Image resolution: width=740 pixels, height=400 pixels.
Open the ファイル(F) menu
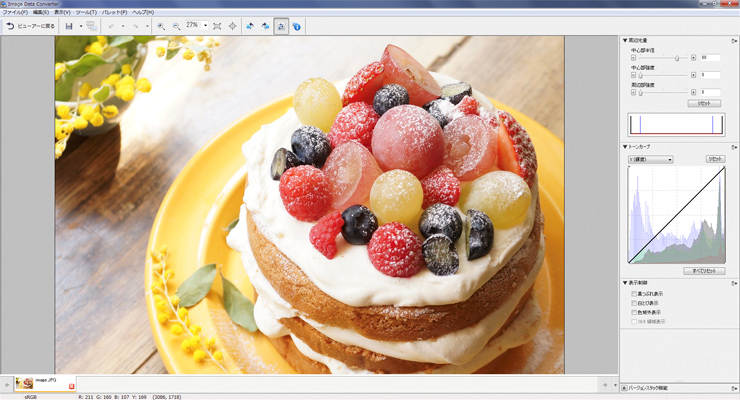[14, 11]
